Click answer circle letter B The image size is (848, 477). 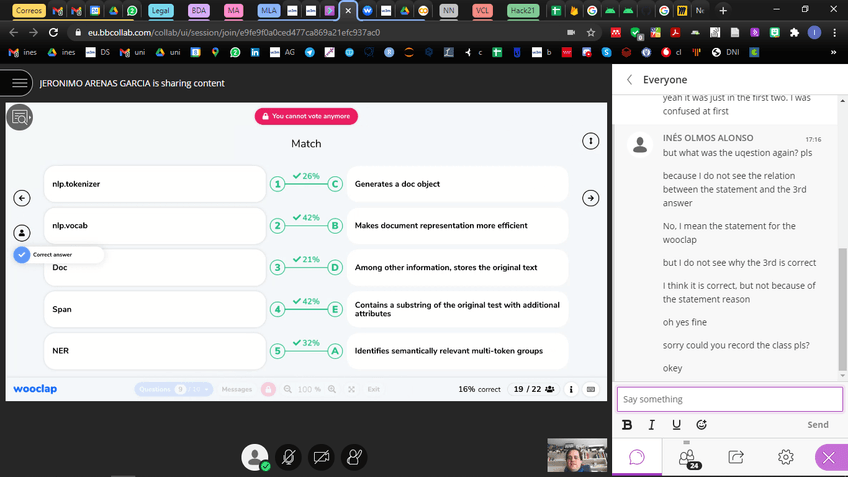click(335, 226)
